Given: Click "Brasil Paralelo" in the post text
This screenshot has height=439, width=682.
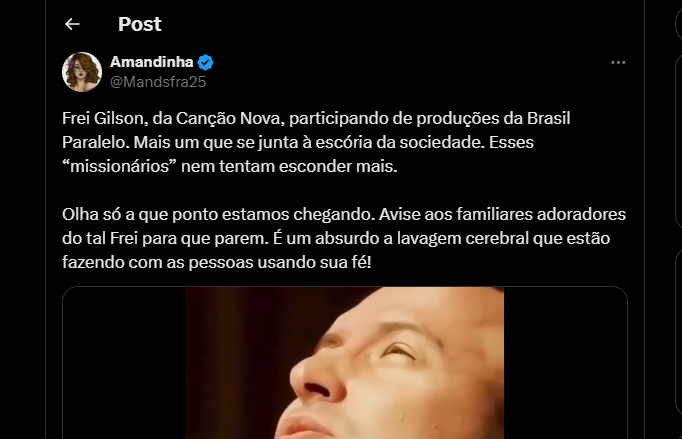Looking at the screenshot, I should click(316, 130).
